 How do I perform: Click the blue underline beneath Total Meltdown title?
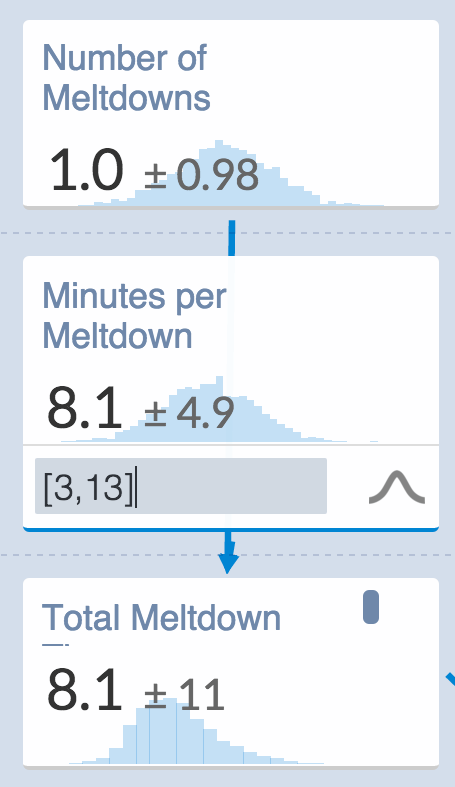click(x=55, y=644)
